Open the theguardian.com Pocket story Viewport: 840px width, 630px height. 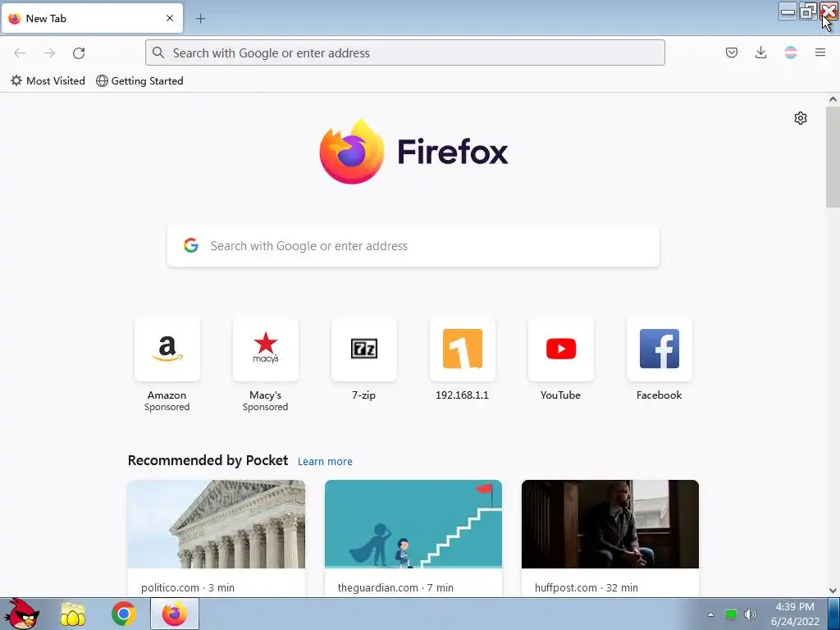(413, 538)
